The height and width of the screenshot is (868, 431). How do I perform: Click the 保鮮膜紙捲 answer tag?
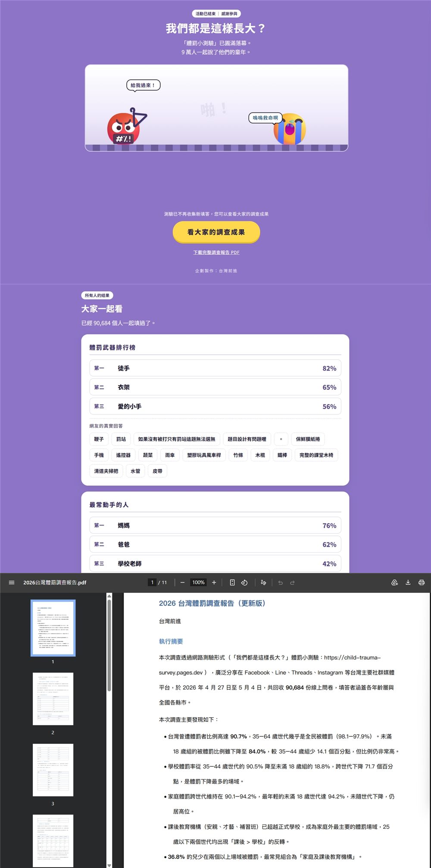[308, 439]
